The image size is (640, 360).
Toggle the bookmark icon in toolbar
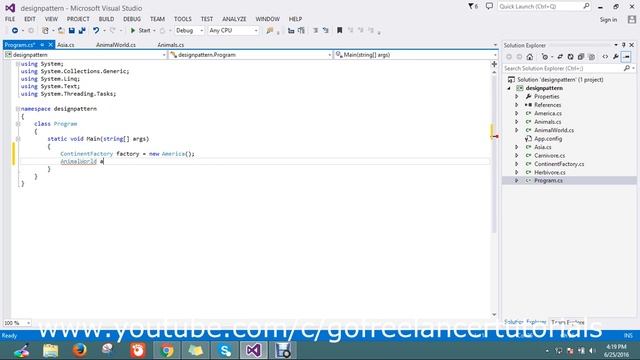(x=340, y=31)
